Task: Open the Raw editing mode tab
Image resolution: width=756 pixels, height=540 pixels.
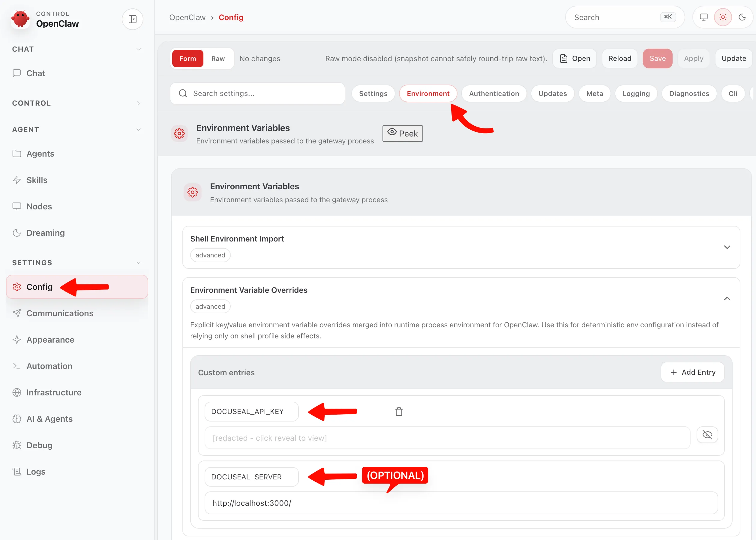Action: point(218,58)
